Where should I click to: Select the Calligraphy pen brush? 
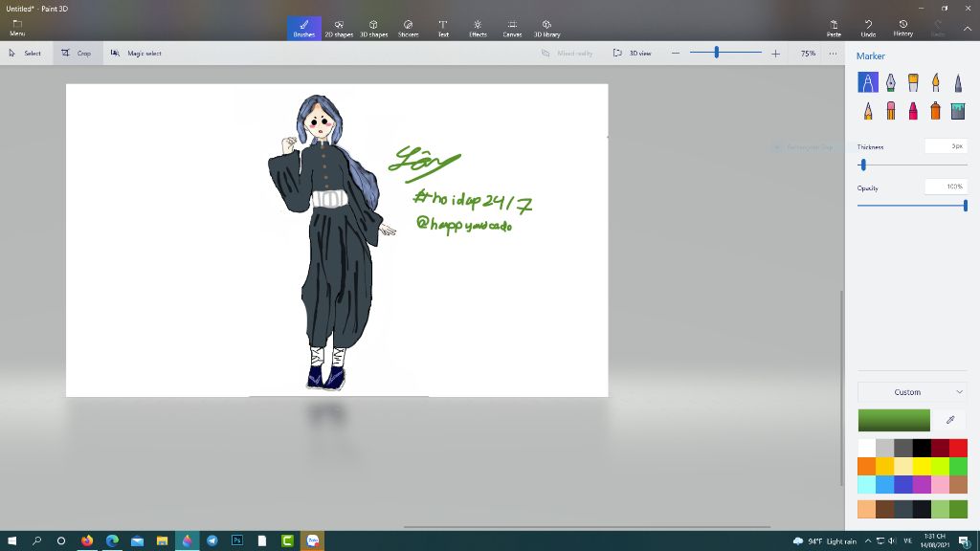tap(891, 82)
